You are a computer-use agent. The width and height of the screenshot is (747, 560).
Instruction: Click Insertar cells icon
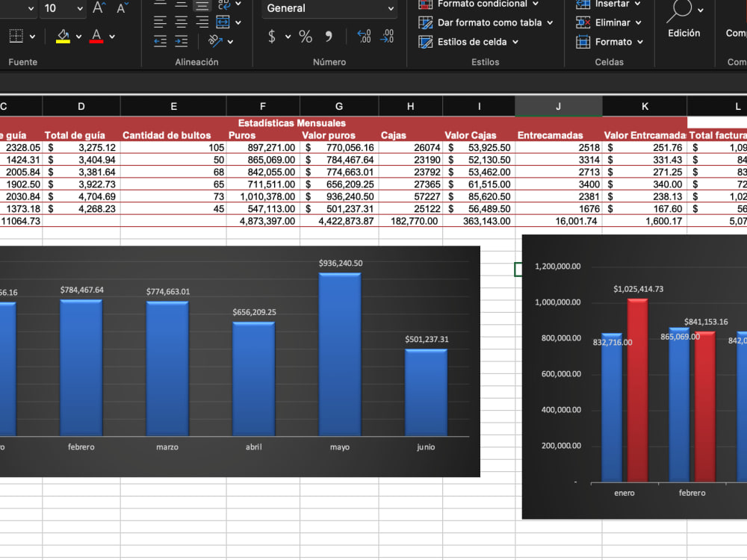583,4
